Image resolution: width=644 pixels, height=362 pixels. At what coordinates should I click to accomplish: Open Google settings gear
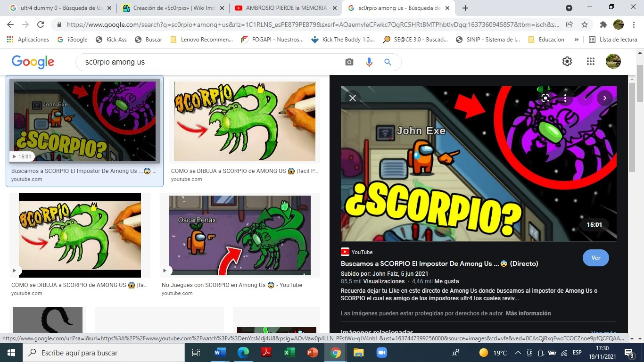pyautogui.click(x=567, y=61)
